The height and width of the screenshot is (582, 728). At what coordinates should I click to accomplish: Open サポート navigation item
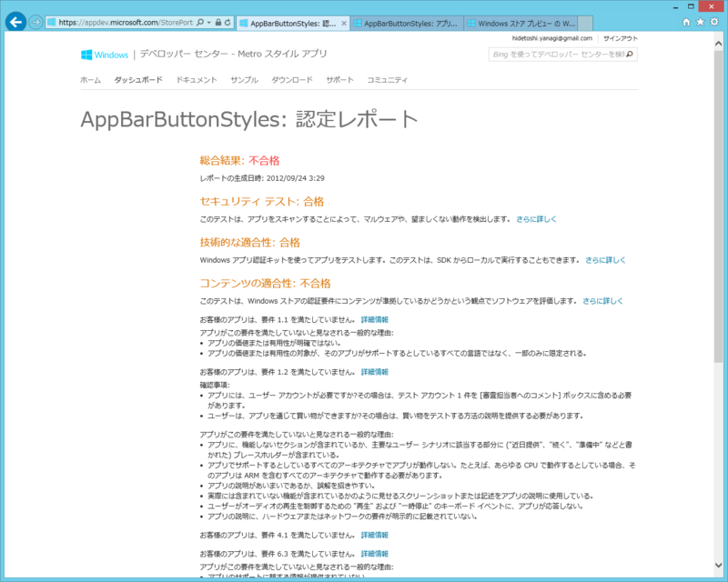point(339,80)
